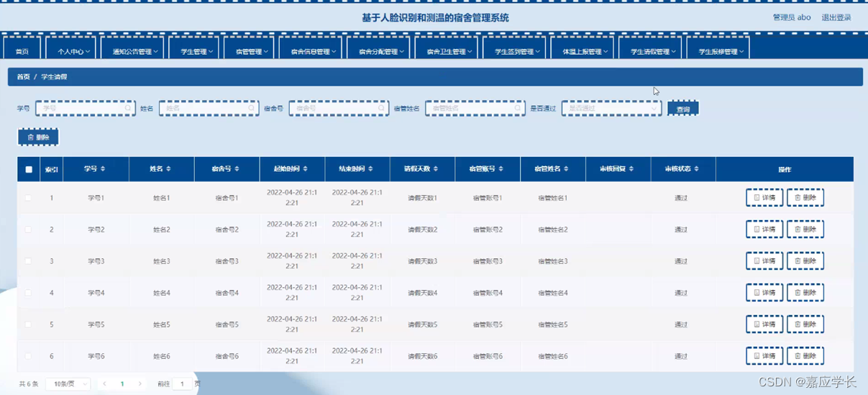
Task: Sort table by 请假天数 column arrows
Action: 437,169
